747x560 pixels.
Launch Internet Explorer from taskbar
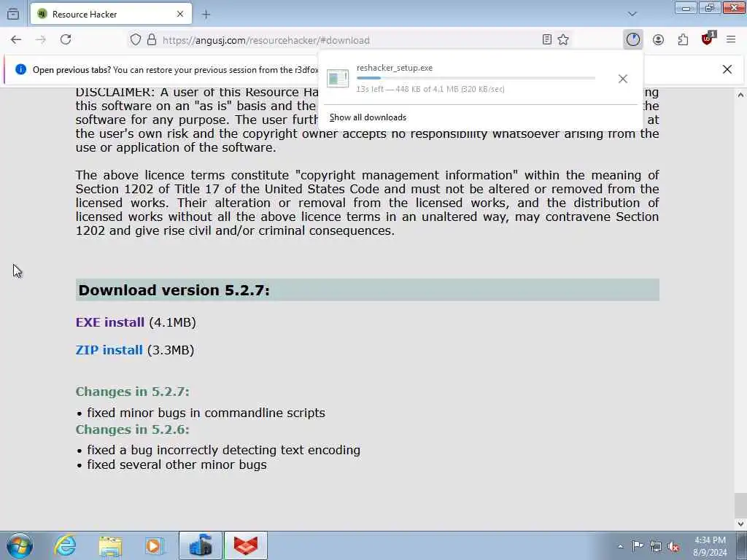(x=65, y=545)
